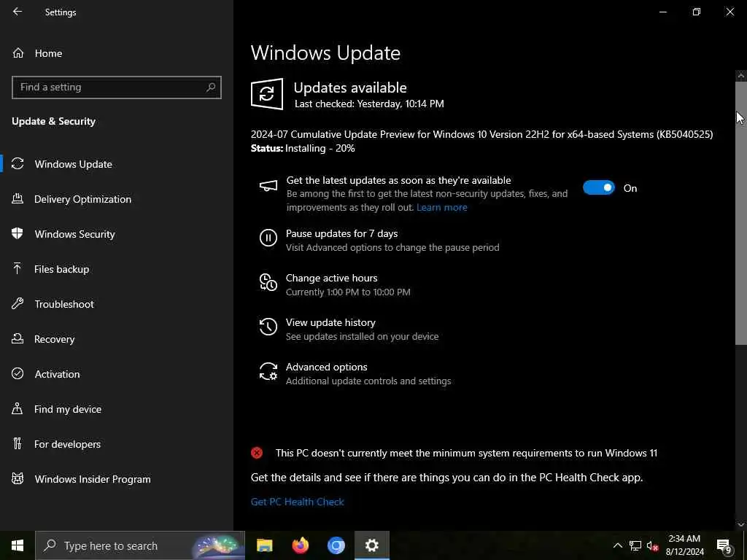Screen dimensions: 747x560
Task: Click the scrollbar up arrow
Action: (741, 76)
